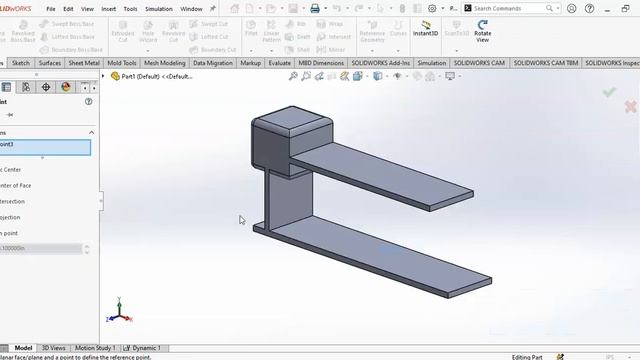Expand the Display Style dropdown arrow
This screenshot has height=360, width=640.
pyautogui.click(x=387, y=76)
